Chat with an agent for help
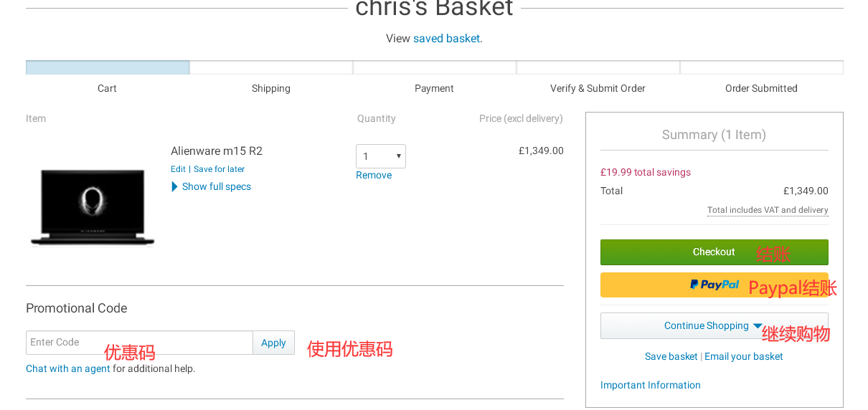The height and width of the screenshot is (410, 868). click(x=68, y=369)
